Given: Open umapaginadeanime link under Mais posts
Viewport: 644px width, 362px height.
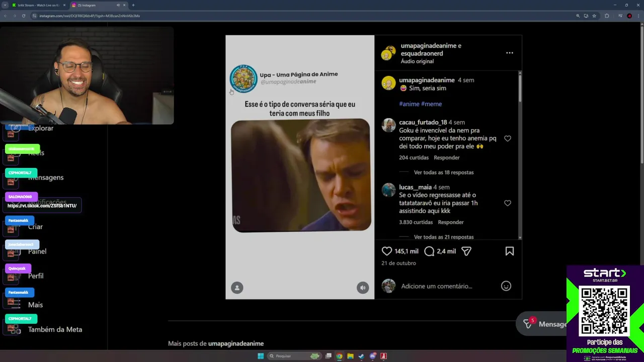Looking at the screenshot, I should click(x=236, y=343).
